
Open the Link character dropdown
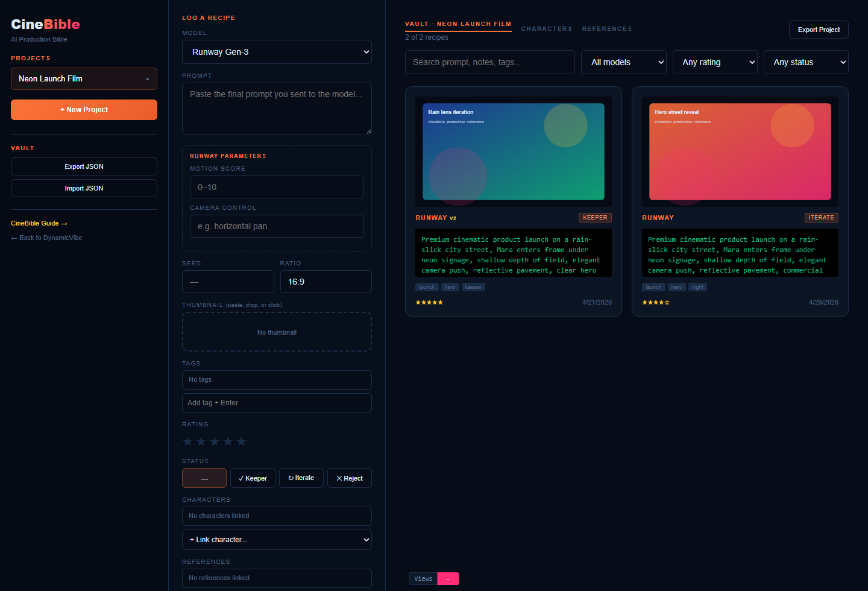(x=277, y=540)
